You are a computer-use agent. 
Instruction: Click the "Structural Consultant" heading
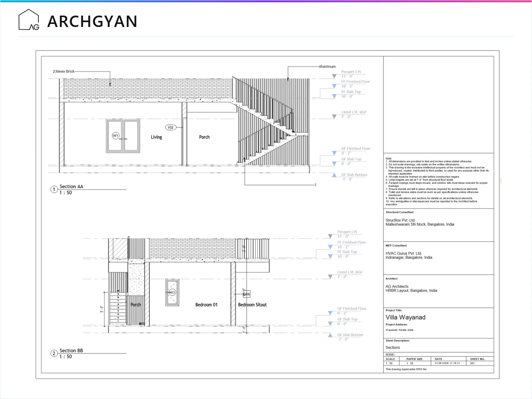[x=400, y=212]
